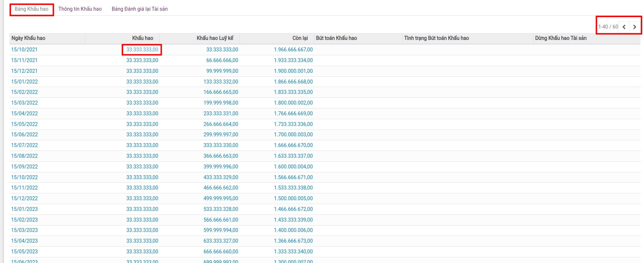Open the Bảng Khấu hao tab
This screenshot has width=644, height=263.
coord(31,9)
